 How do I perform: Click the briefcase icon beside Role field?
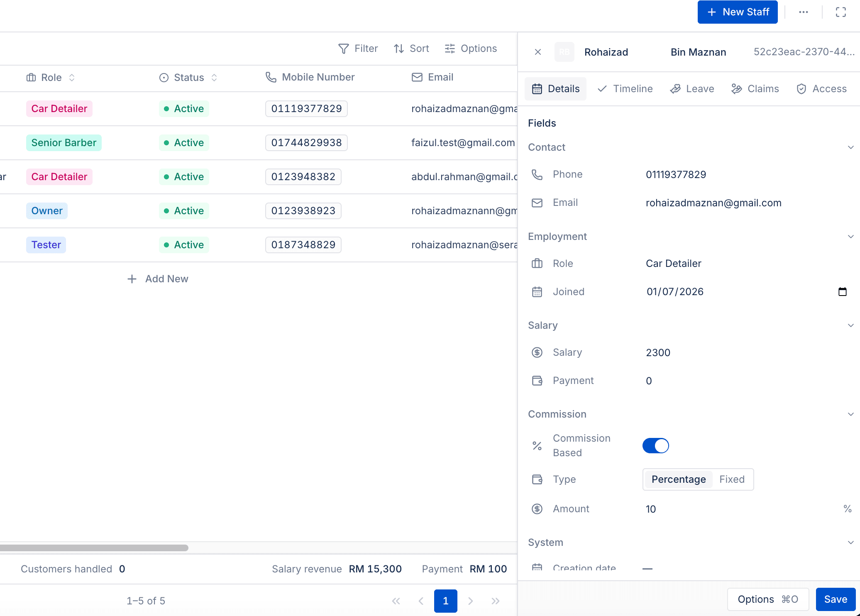click(x=537, y=264)
